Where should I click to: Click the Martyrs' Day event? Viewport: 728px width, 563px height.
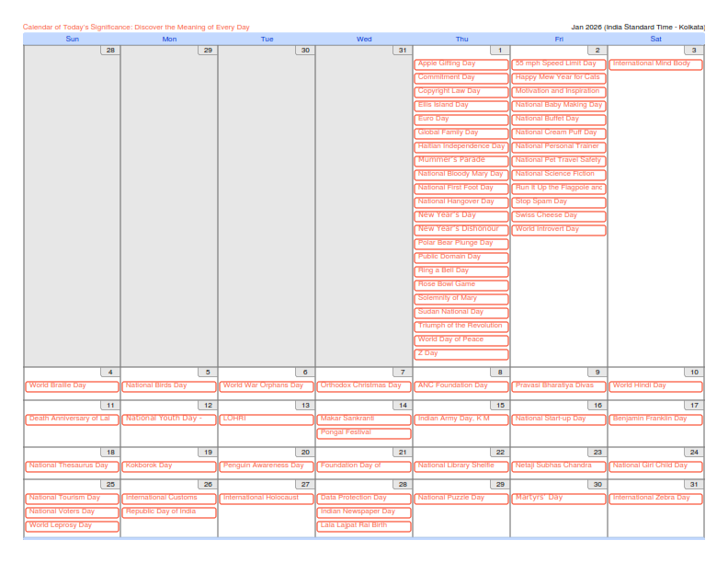559,499
